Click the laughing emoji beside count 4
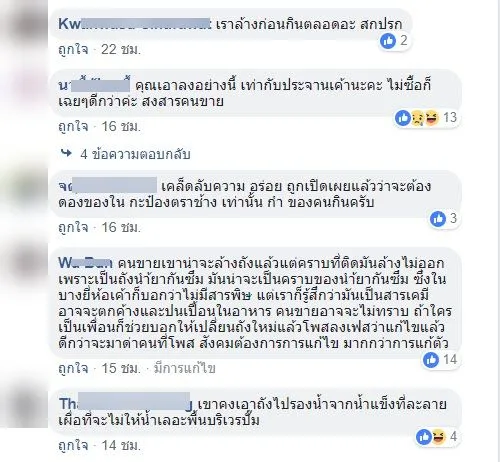Screen dimensions: 500x462 [x=439, y=437]
